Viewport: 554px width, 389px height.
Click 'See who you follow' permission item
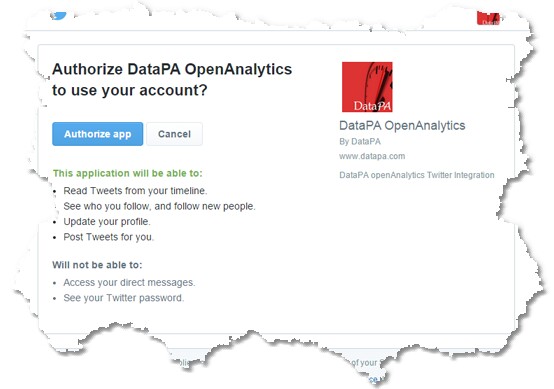pos(159,206)
